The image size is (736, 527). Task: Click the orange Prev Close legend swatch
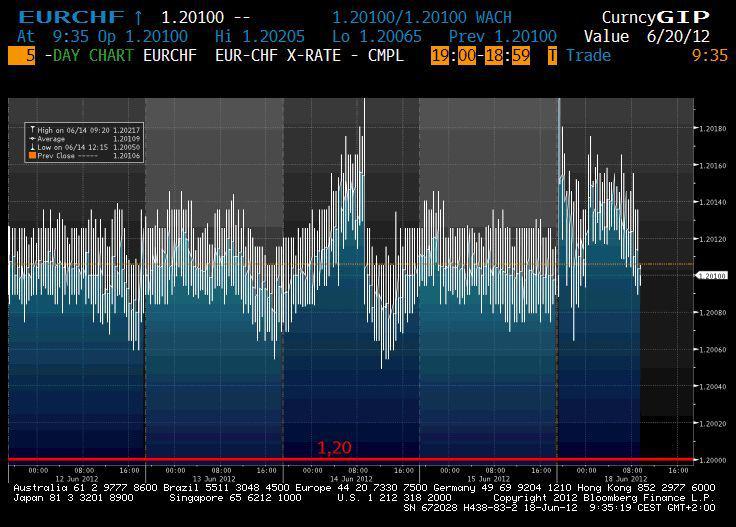(31, 156)
